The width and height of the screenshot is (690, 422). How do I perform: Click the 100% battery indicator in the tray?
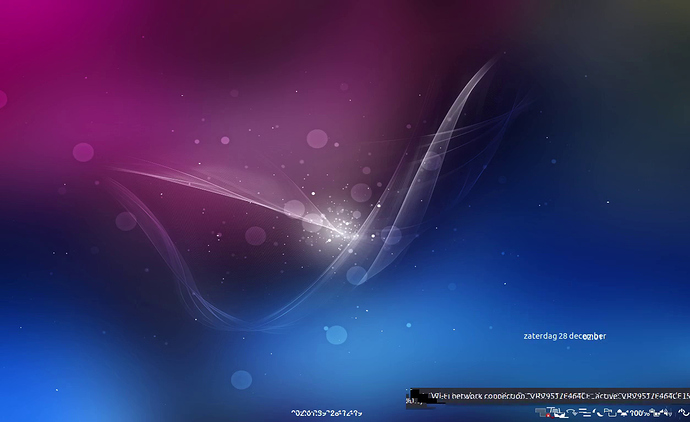point(640,413)
